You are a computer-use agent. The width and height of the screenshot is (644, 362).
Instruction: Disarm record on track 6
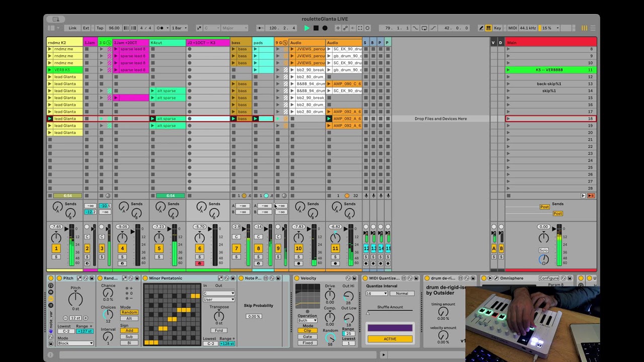click(199, 263)
